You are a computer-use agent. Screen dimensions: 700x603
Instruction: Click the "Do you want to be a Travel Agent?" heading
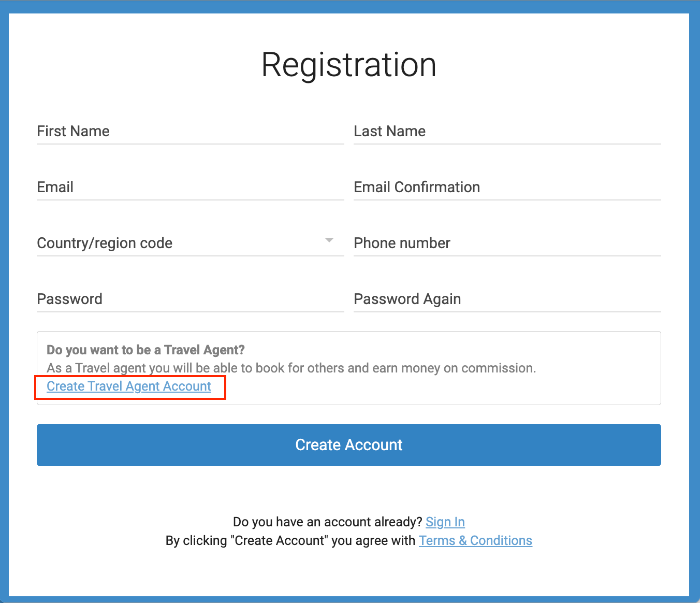click(145, 350)
